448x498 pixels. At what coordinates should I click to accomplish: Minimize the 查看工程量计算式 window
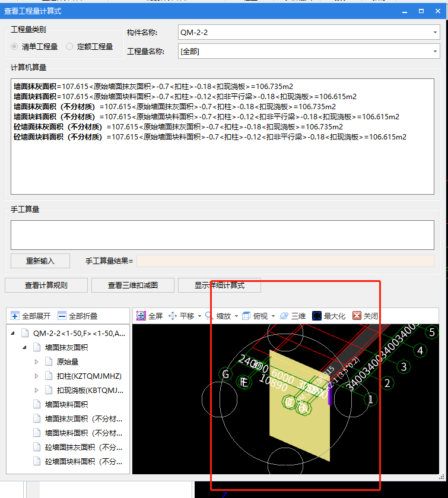point(405,11)
